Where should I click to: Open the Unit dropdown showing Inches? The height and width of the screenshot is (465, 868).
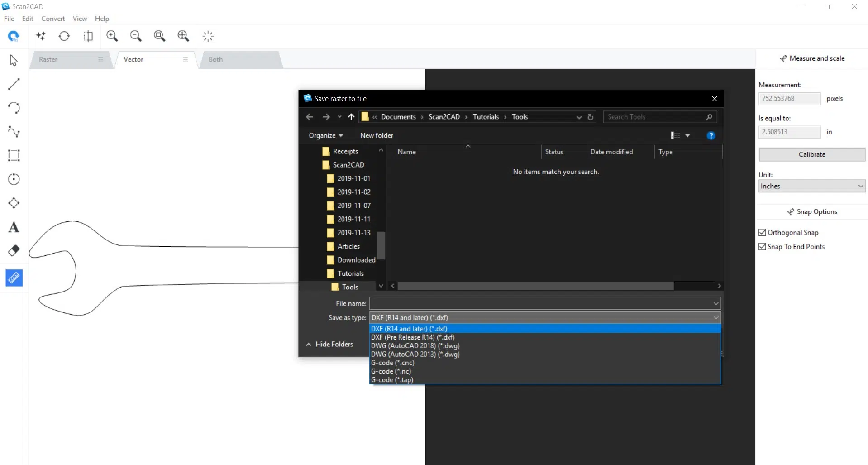[812, 186]
